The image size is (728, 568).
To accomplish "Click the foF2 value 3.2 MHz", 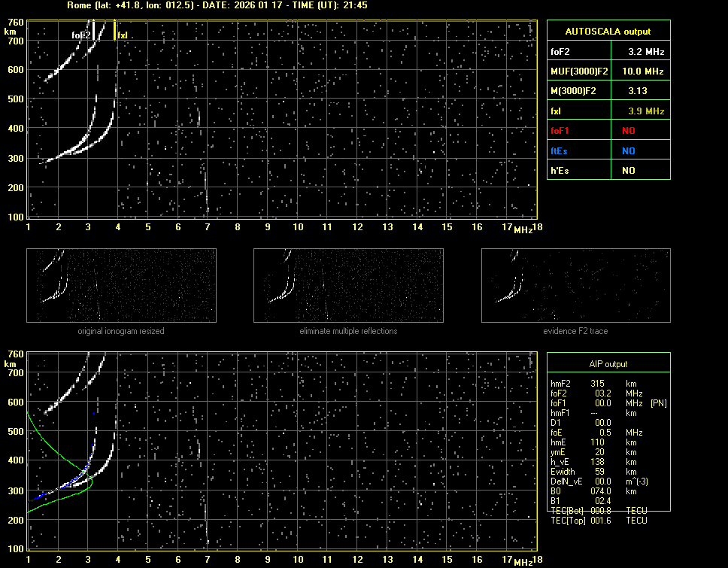I will click(x=646, y=52).
